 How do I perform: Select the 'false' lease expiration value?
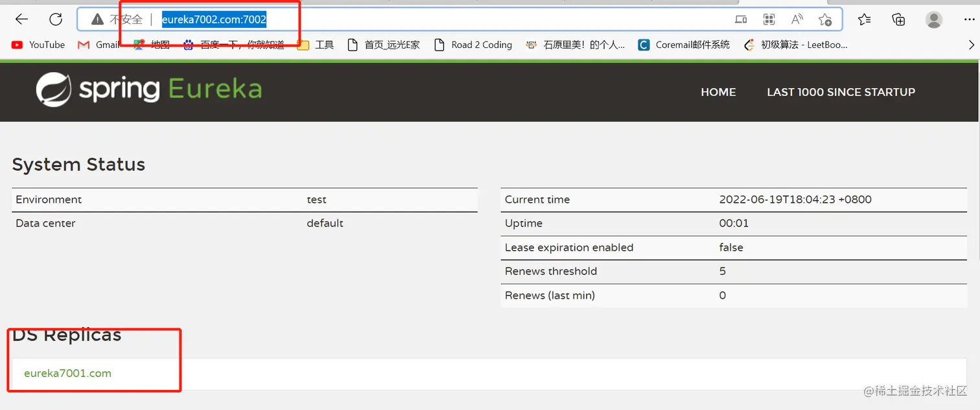731,247
